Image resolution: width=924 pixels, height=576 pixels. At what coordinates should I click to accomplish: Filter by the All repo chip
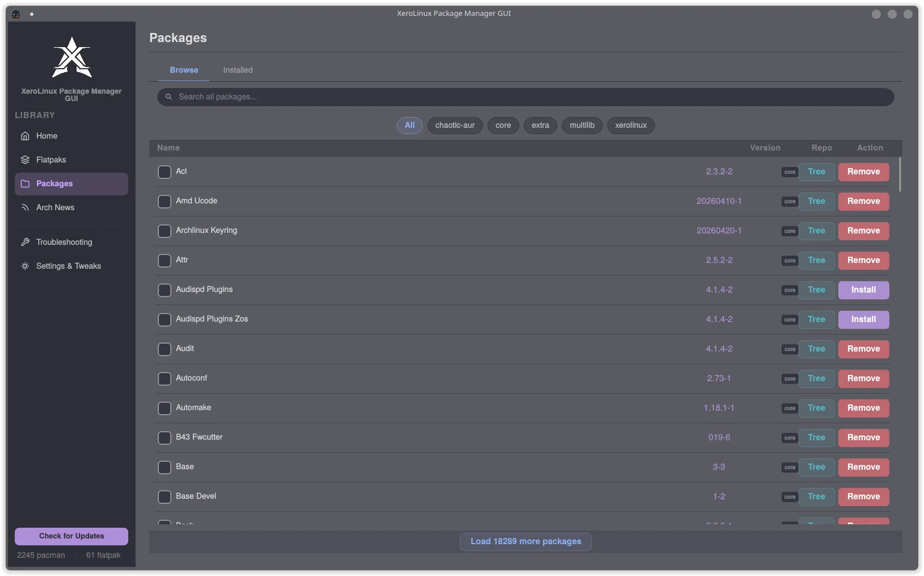point(410,125)
